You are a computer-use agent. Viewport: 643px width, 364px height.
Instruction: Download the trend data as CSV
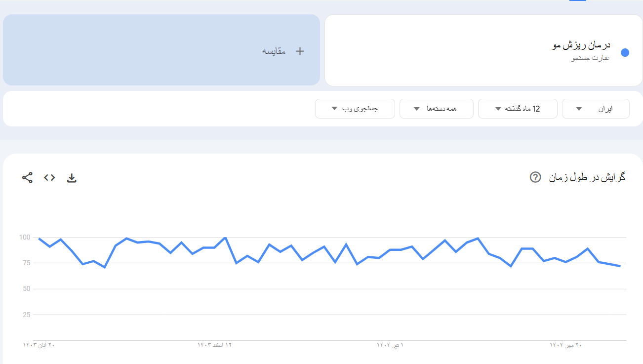tap(72, 178)
